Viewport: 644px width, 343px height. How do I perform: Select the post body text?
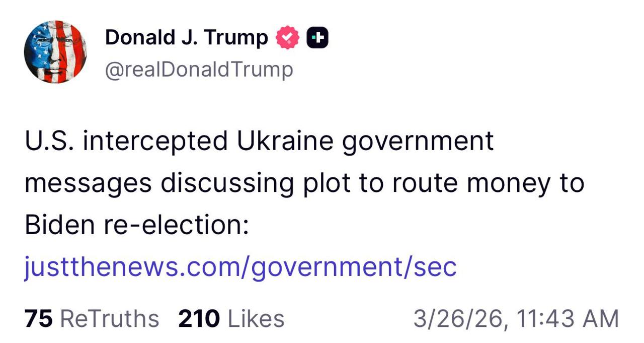coord(302,183)
